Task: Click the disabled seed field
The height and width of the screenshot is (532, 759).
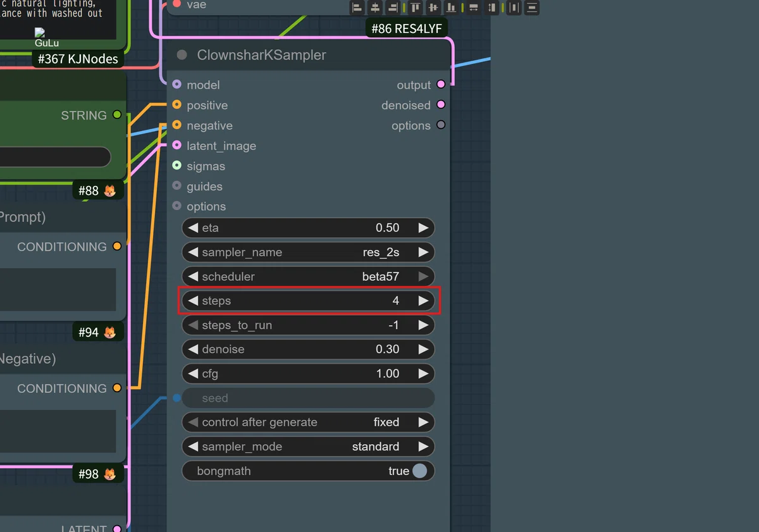Action: click(x=308, y=398)
